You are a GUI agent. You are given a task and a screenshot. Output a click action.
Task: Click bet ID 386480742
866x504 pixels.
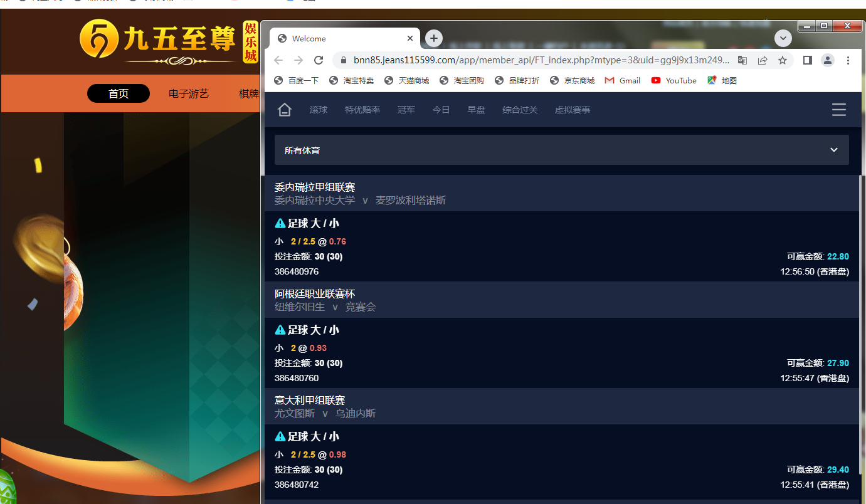297,485
